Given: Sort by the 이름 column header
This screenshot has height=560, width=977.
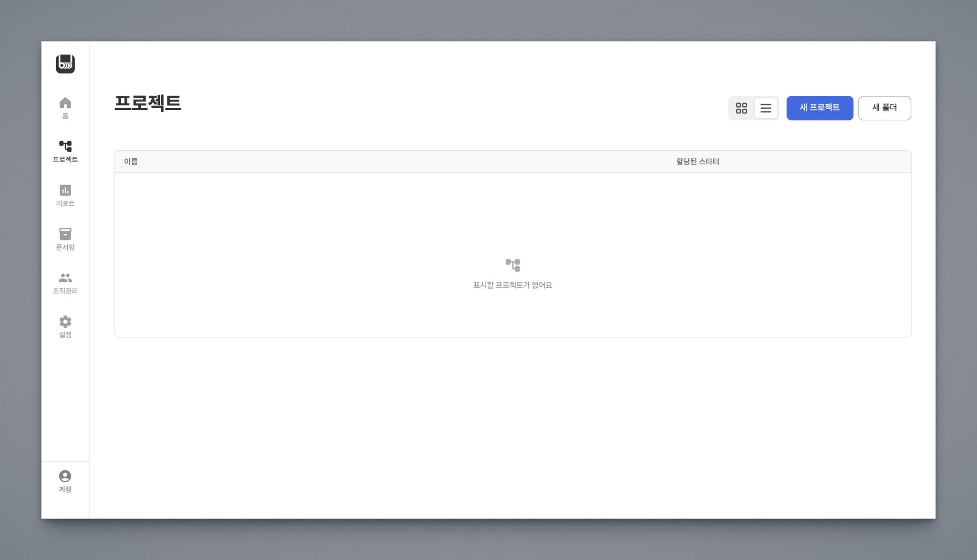Looking at the screenshot, I should 131,162.
